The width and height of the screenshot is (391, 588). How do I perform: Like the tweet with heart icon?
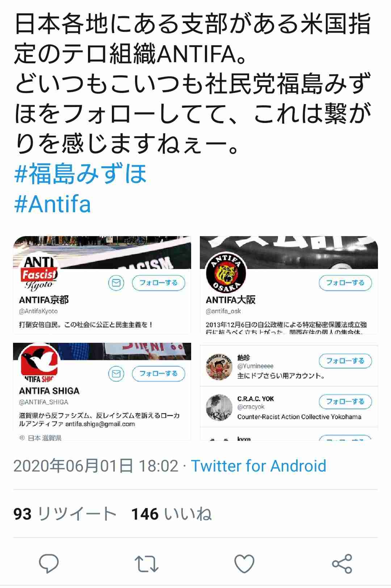pos(244,563)
